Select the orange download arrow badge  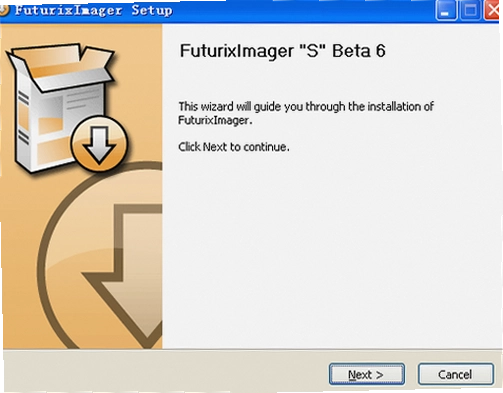99,143
